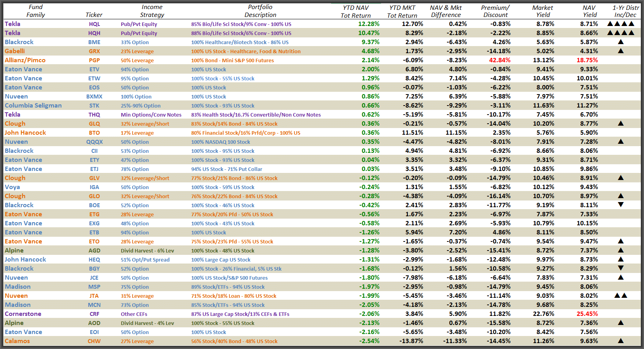Click the 22.76% market yield value
This screenshot has height=349, width=644.
(544, 314)
